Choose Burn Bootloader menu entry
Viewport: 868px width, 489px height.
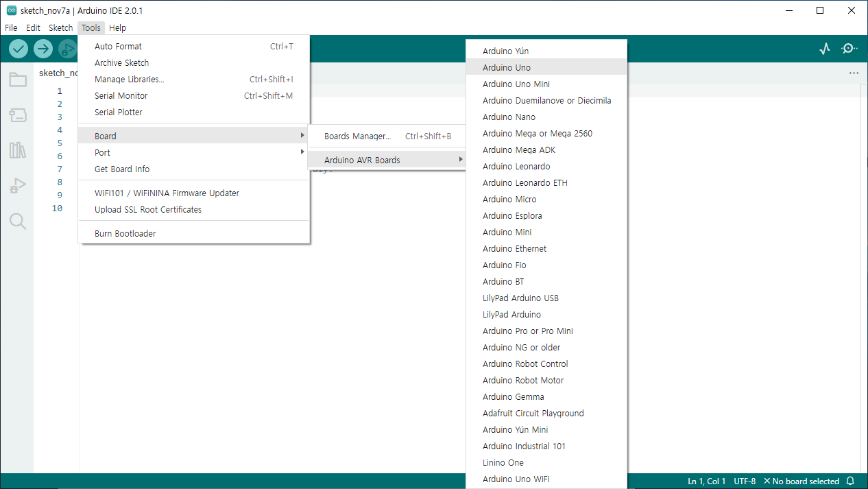coord(194,234)
